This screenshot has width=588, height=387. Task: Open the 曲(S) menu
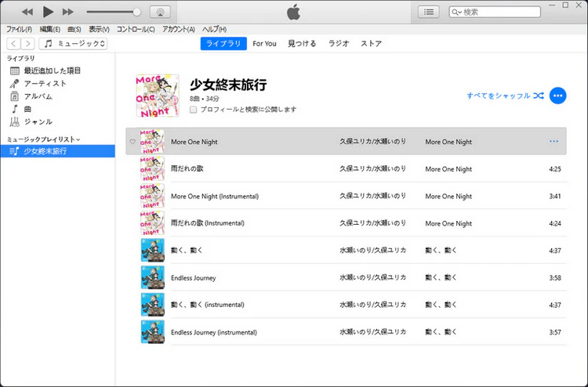coord(74,29)
